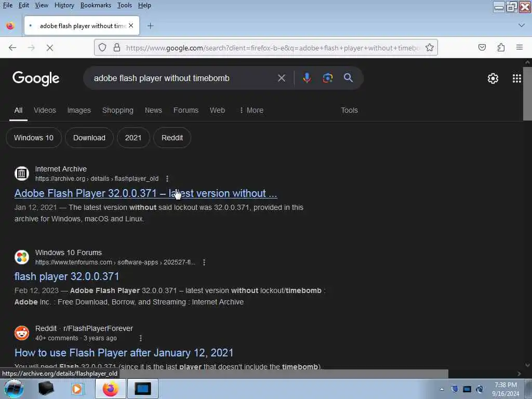The image size is (532, 399).
Task: Click the Reddit result favicon
Action: click(x=22, y=333)
